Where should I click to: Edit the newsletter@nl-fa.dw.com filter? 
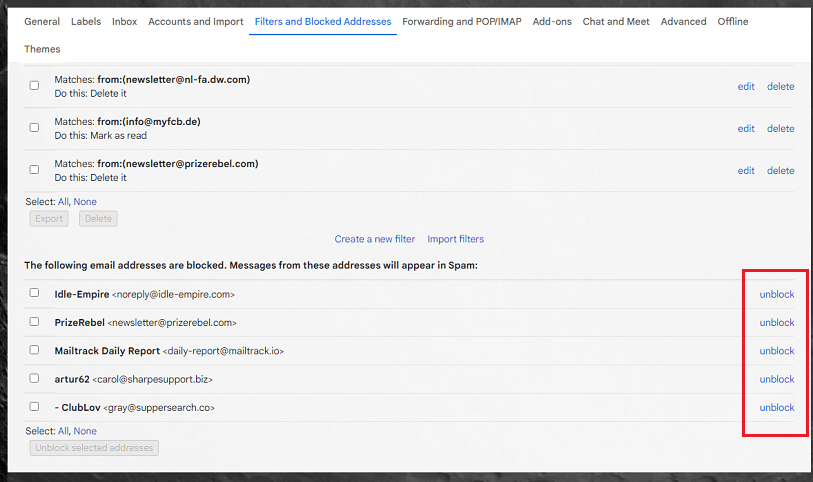coord(746,87)
